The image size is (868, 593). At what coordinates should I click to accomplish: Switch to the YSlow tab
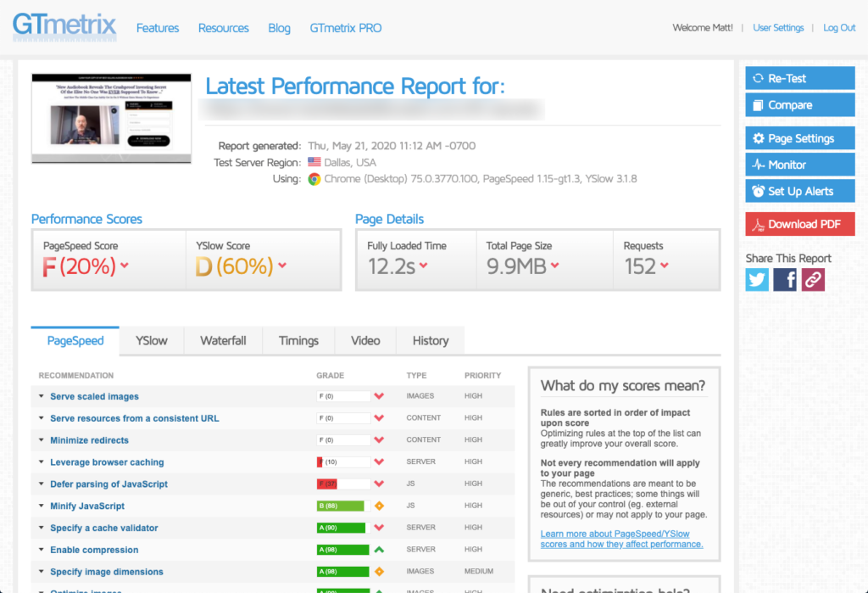152,341
